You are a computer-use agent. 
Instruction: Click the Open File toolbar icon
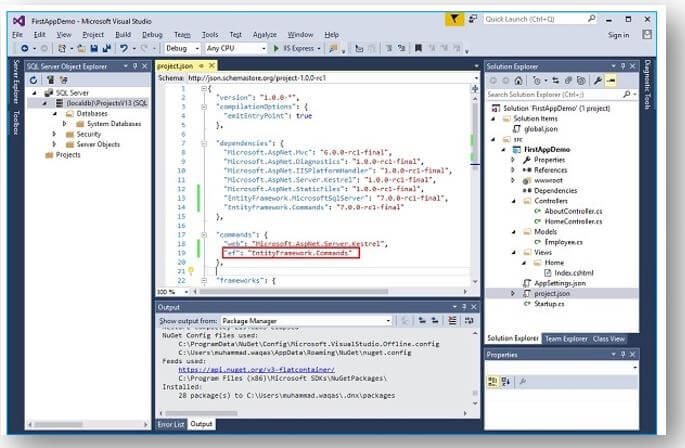[x=81, y=48]
